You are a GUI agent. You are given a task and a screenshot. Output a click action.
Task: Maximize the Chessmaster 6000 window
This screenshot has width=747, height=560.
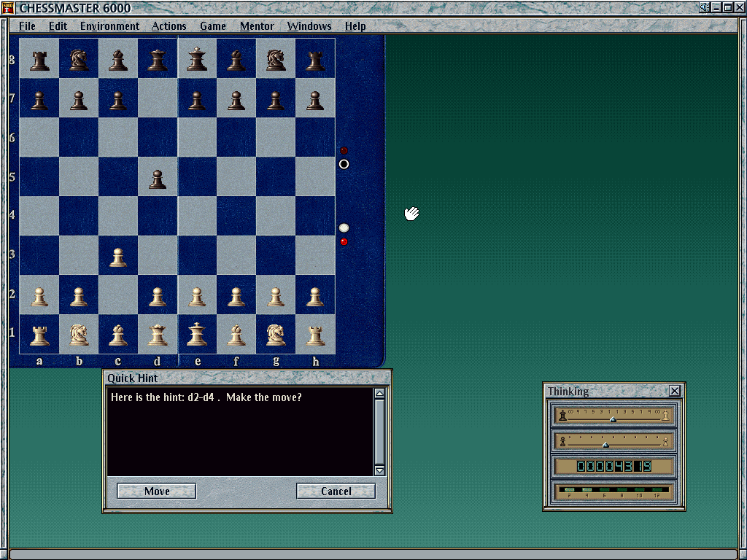(x=727, y=7)
